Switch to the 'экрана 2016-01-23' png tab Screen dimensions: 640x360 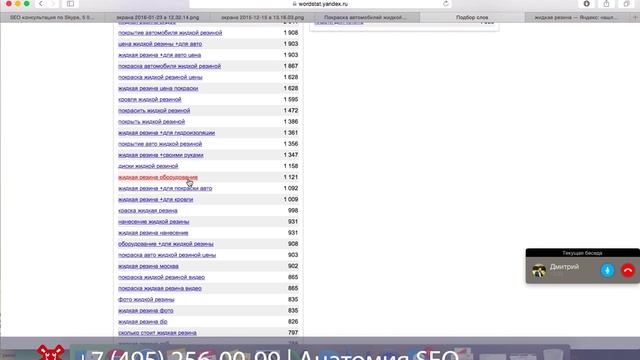[x=158, y=17]
